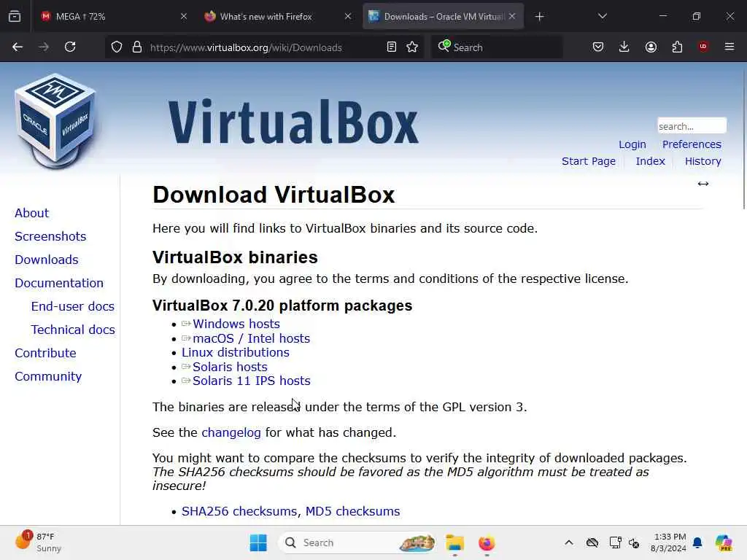
Task: Open a new tab with plus icon
Action: [x=539, y=17]
